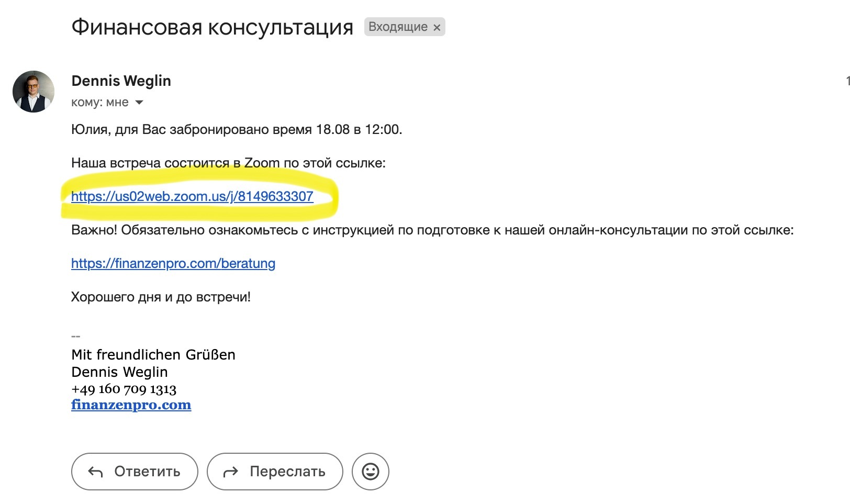Click the line with booking time 18.08
This screenshot has width=850, height=504.
(x=237, y=129)
